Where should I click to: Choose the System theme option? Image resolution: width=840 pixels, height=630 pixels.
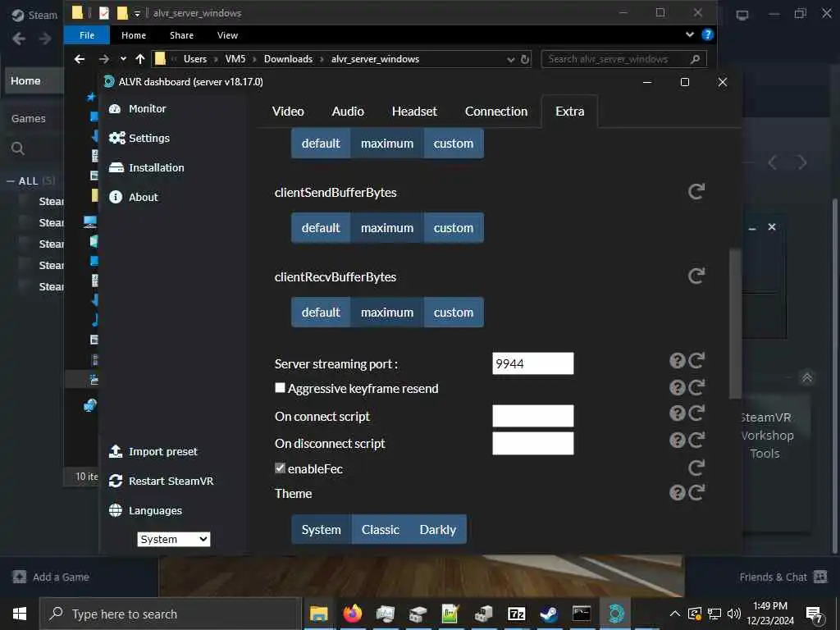pyautogui.click(x=321, y=529)
